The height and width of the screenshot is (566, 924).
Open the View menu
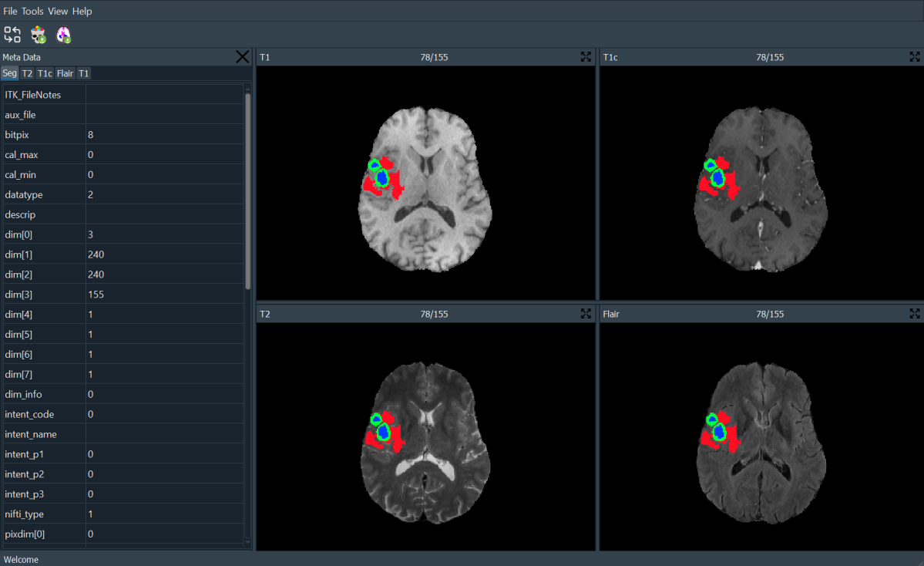pos(58,11)
